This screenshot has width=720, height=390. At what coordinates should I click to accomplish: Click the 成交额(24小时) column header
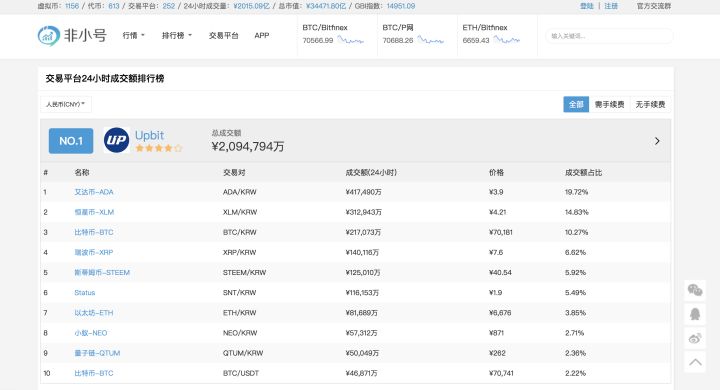[371, 172]
